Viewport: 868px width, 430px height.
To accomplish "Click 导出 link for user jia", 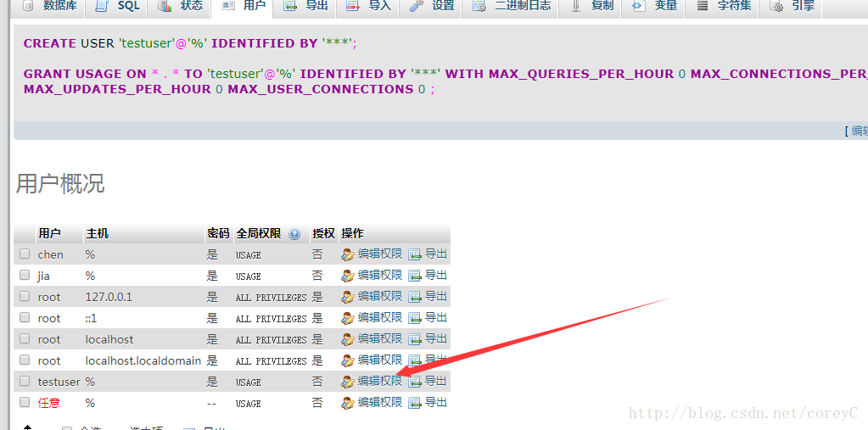I will 435,275.
